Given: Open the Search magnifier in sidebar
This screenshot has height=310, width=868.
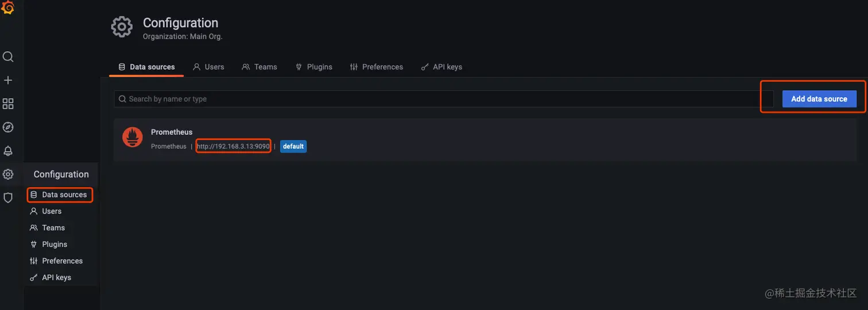Looking at the screenshot, I should tap(8, 57).
